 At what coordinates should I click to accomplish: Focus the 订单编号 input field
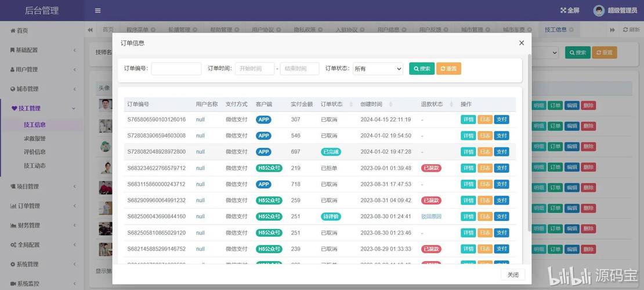[x=176, y=68]
